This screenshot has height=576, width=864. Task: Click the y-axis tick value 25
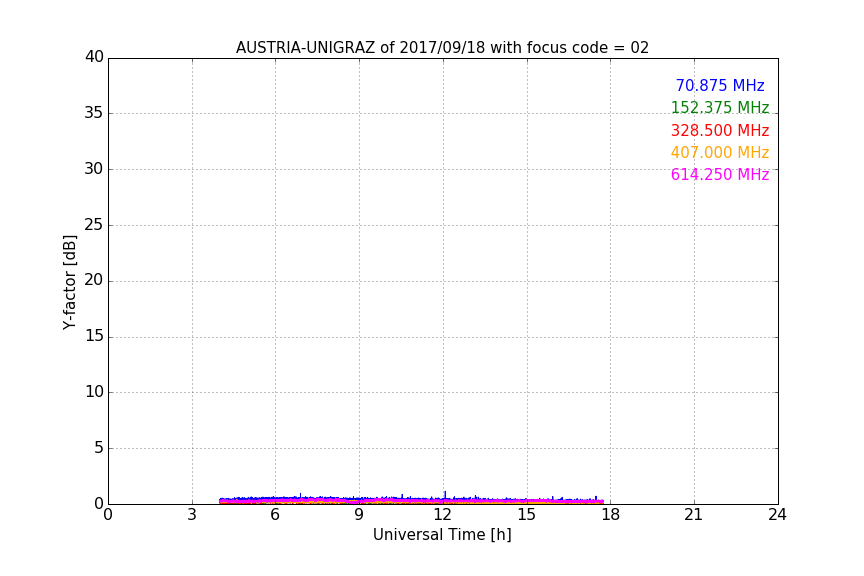pyautogui.click(x=94, y=224)
